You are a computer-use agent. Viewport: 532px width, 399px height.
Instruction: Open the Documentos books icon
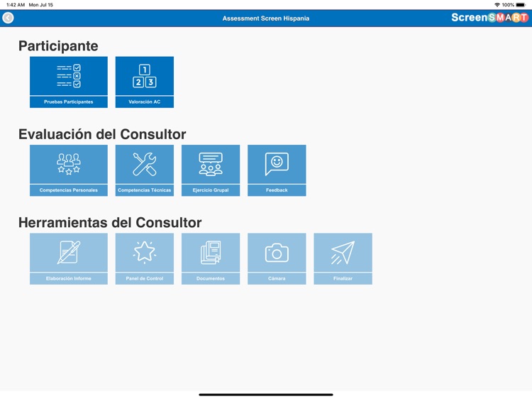click(211, 252)
